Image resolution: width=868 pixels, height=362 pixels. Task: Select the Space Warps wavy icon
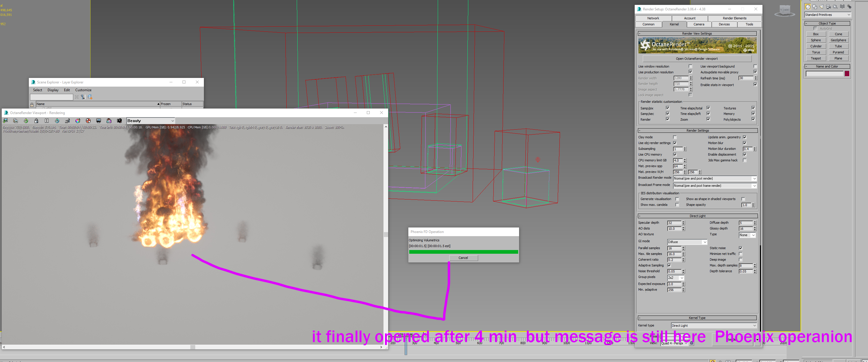[842, 7]
